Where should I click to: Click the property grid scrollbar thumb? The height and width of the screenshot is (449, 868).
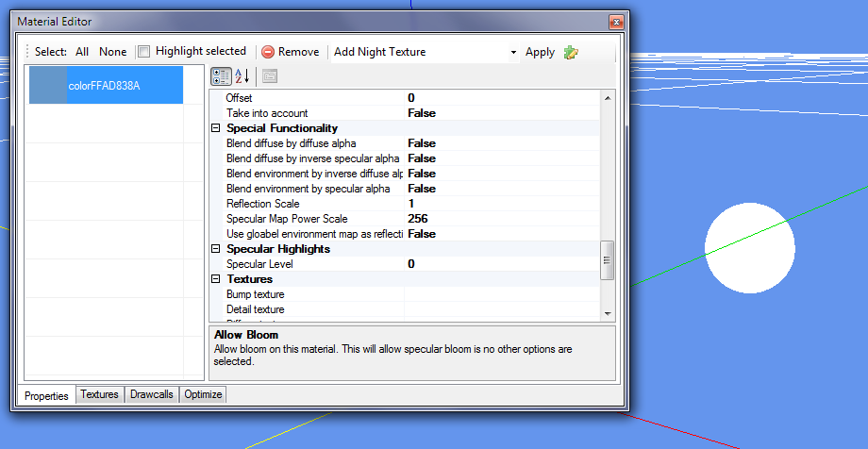pos(608,260)
